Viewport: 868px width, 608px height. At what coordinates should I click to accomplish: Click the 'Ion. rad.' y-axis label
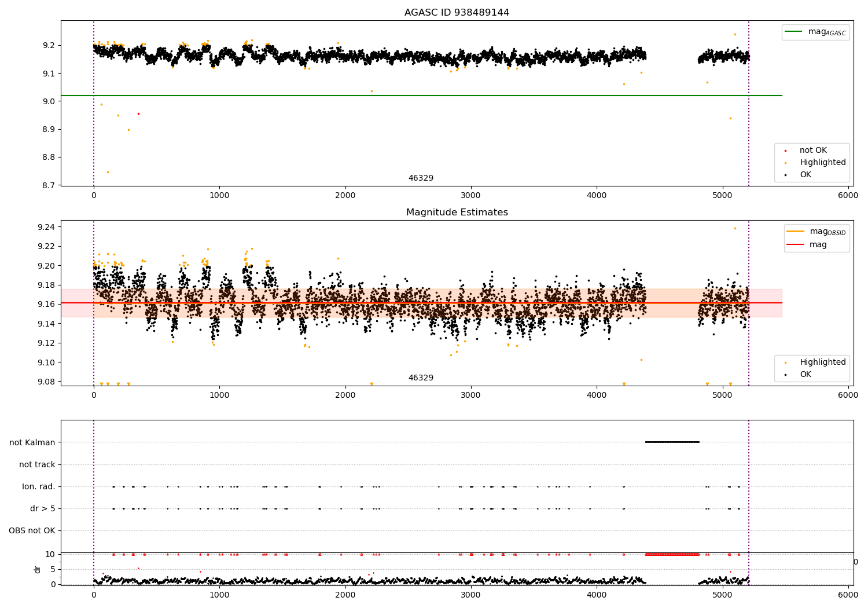coord(39,486)
